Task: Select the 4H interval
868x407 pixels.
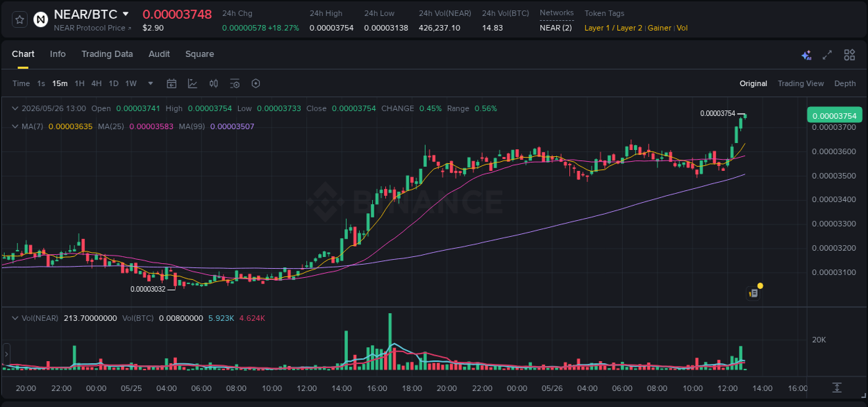Action: (96, 83)
